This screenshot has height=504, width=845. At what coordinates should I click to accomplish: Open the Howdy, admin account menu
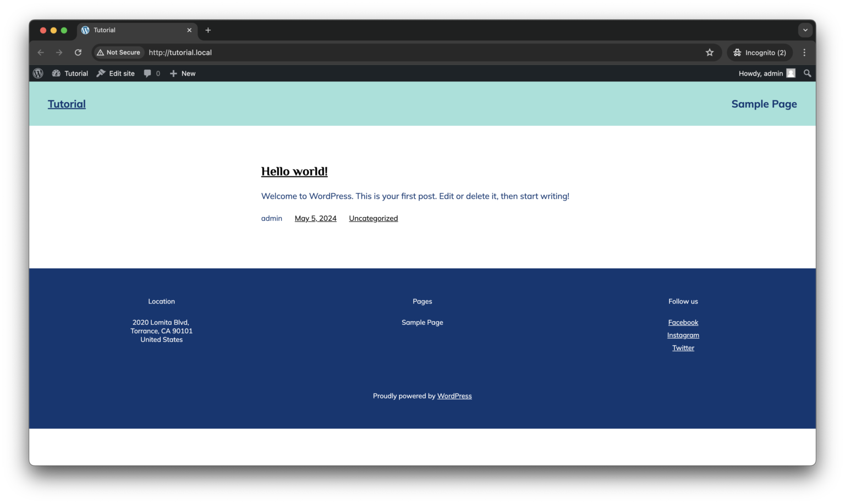[767, 73]
